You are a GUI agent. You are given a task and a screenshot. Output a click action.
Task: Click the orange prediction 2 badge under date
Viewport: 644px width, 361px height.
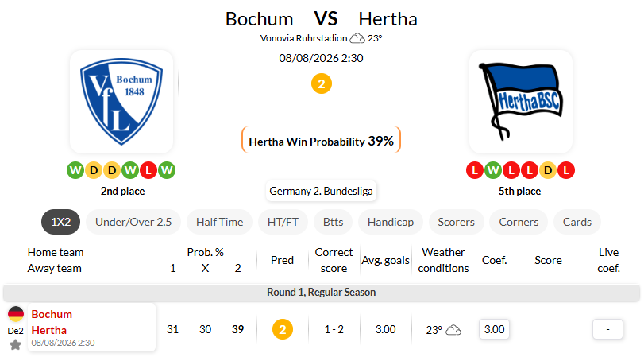[x=321, y=83]
